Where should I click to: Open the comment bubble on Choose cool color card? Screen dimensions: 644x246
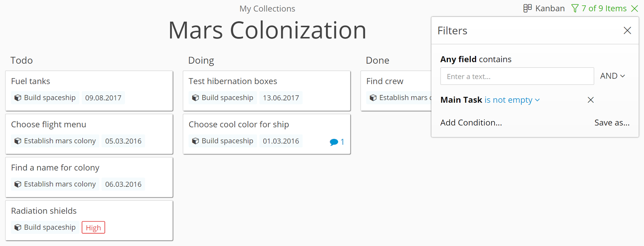coord(334,142)
